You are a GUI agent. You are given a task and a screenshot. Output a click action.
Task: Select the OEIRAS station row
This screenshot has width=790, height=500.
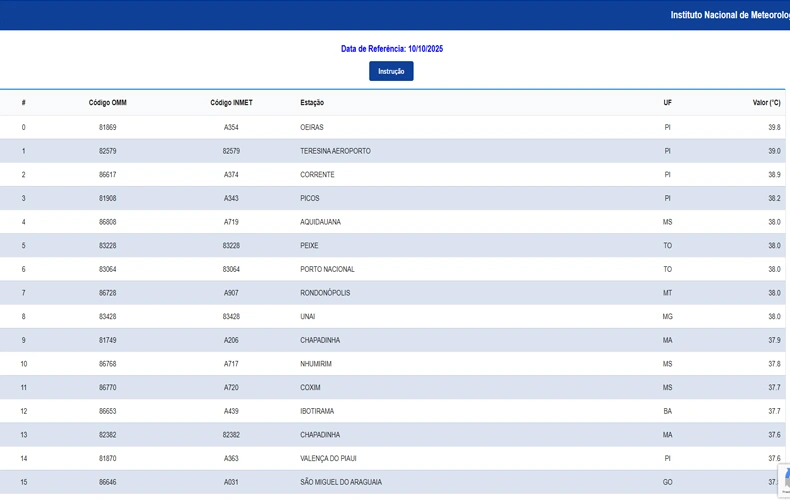pyautogui.click(x=312, y=128)
